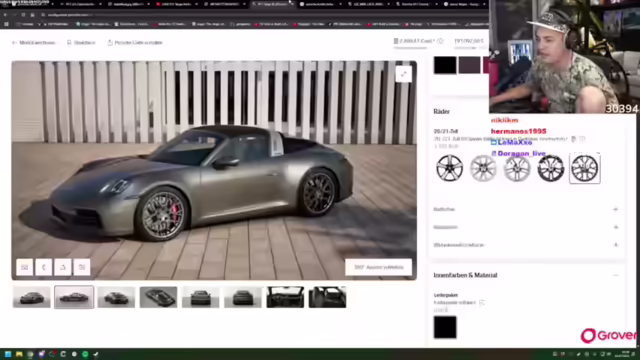Click the second image-overlay tool icon
Screen dimensions: 640x360
coord(44,267)
